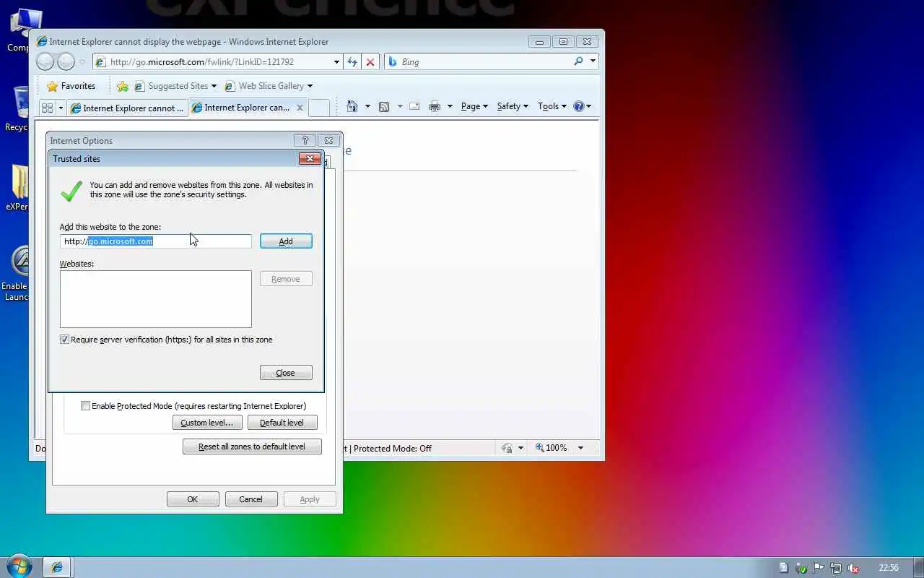This screenshot has width=924, height=578.
Task: Click the Bing search magnifier icon
Action: coord(578,61)
